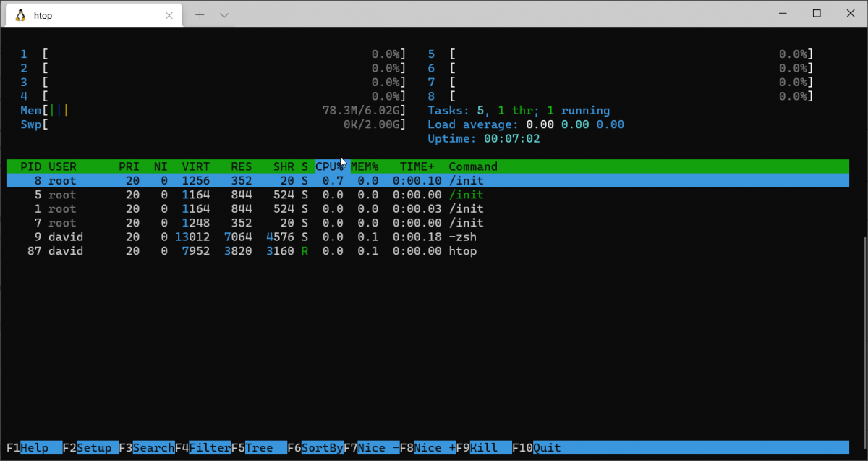Open a new terminal tab with the plus icon
This screenshot has width=868, height=461.
tap(200, 14)
